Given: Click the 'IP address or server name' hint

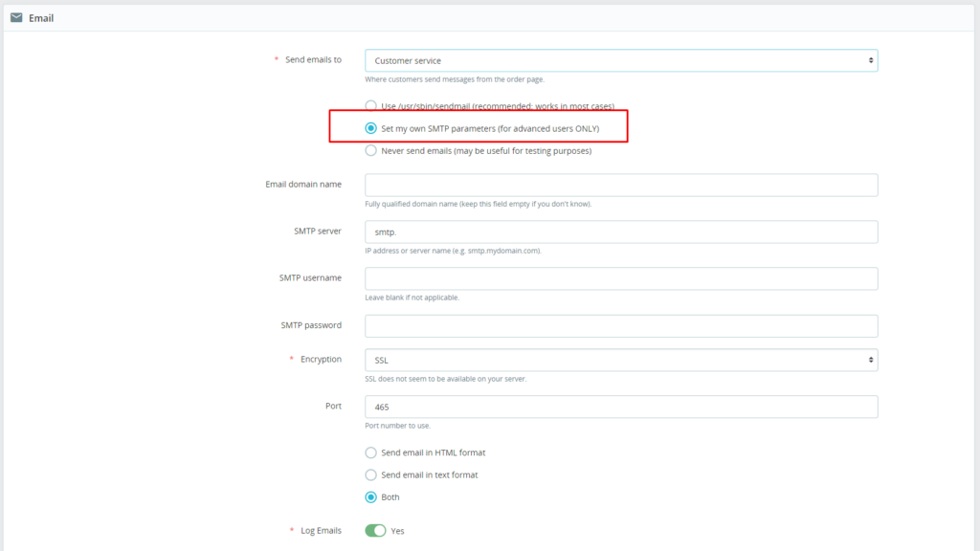Looking at the screenshot, I should pos(453,251).
